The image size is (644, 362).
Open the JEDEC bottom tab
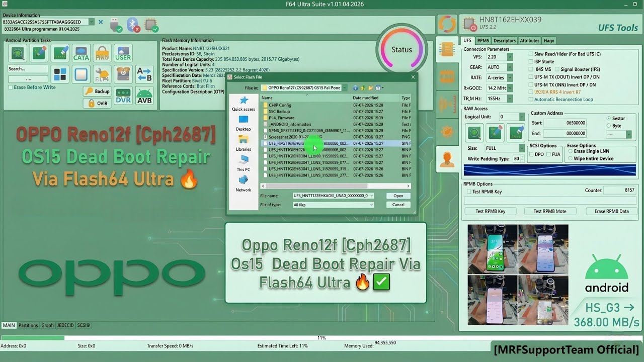(x=65, y=325)
